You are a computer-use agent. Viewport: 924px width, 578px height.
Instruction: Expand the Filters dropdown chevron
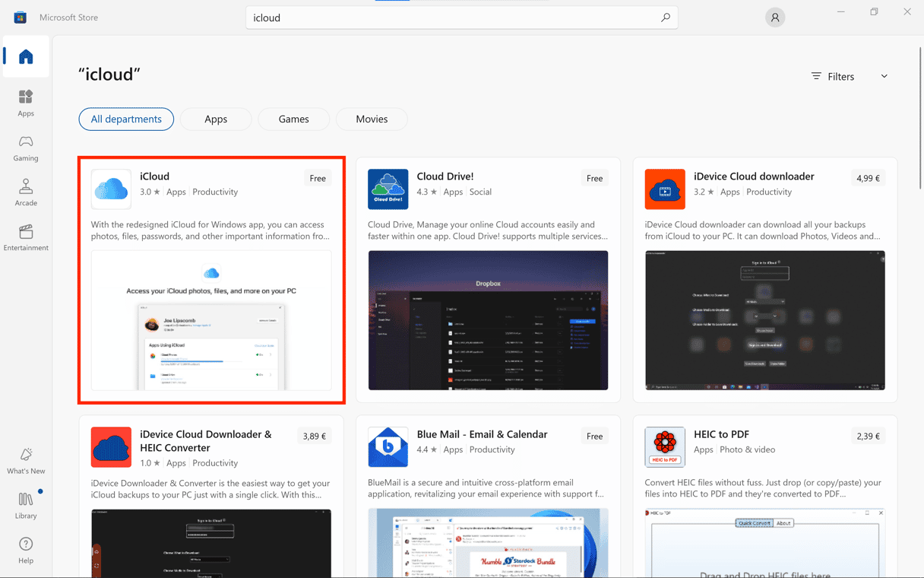(x=884, y=76)
